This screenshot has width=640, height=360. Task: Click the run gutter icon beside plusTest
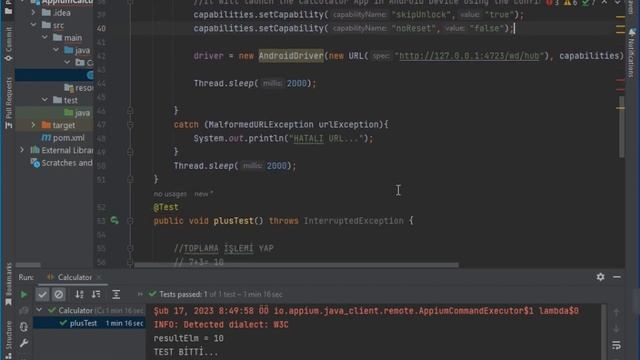[x=114, y=220]
